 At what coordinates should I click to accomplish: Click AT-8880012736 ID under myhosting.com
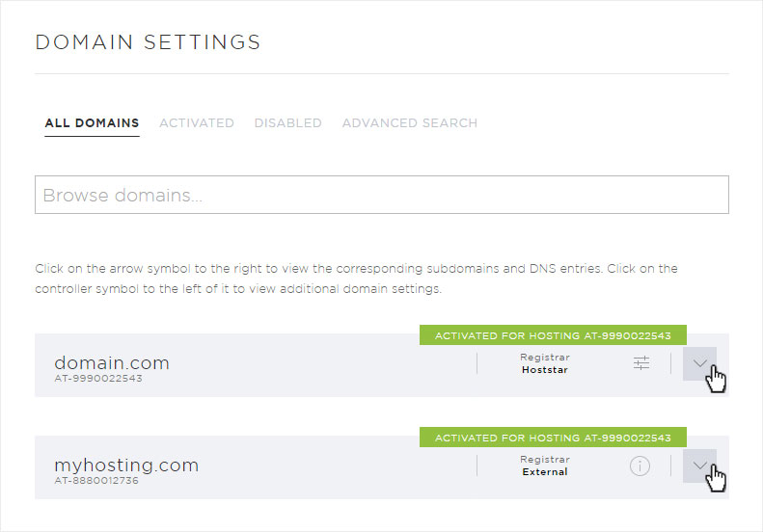[x=96, y=481]
